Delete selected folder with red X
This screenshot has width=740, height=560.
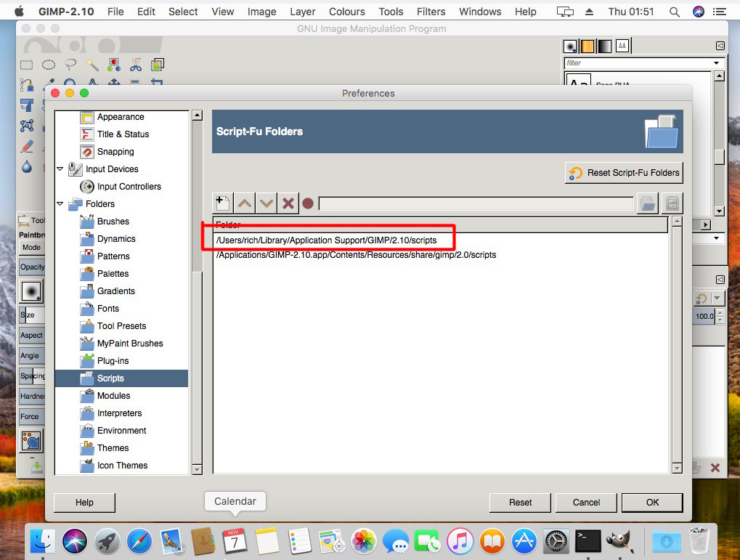click(x=288, y=203)
